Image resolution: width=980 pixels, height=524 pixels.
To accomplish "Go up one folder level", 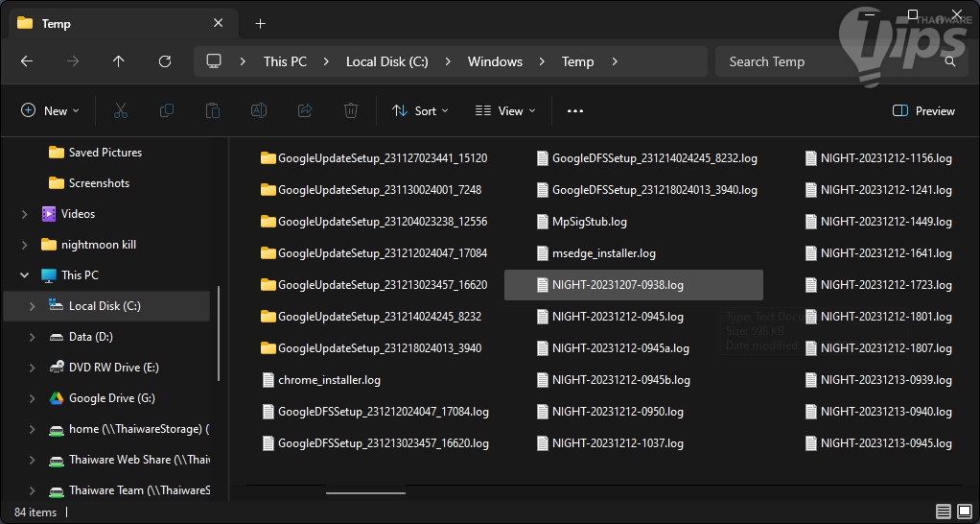I will point(119,61).
